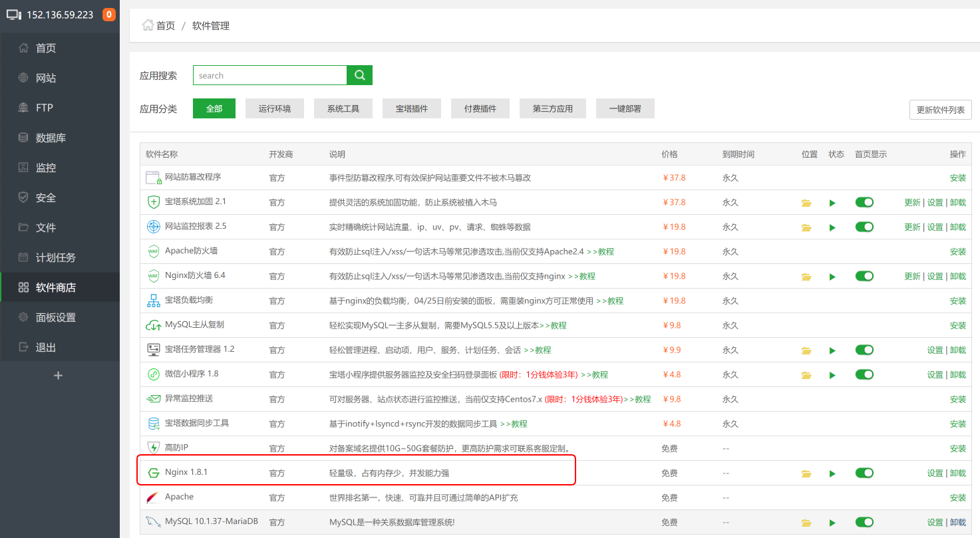Open 网站 in the sidebar menu
Image resolution: width=980 pixels, height=538 pixels.
(60, 78)
